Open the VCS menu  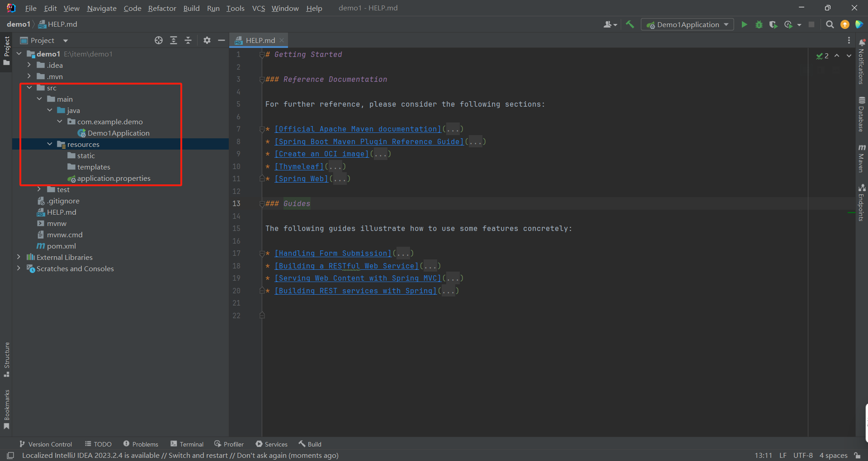tap(259, 8)
